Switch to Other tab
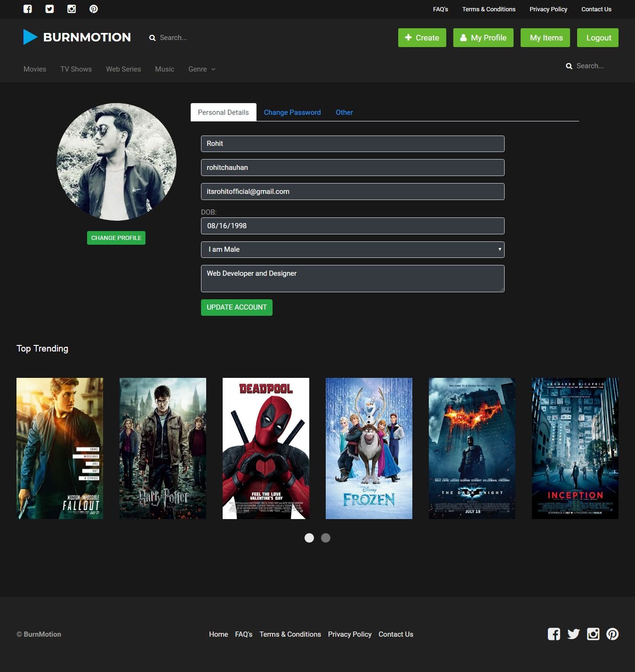This screenshot has width=635, height=672. (x=344, y=112)
